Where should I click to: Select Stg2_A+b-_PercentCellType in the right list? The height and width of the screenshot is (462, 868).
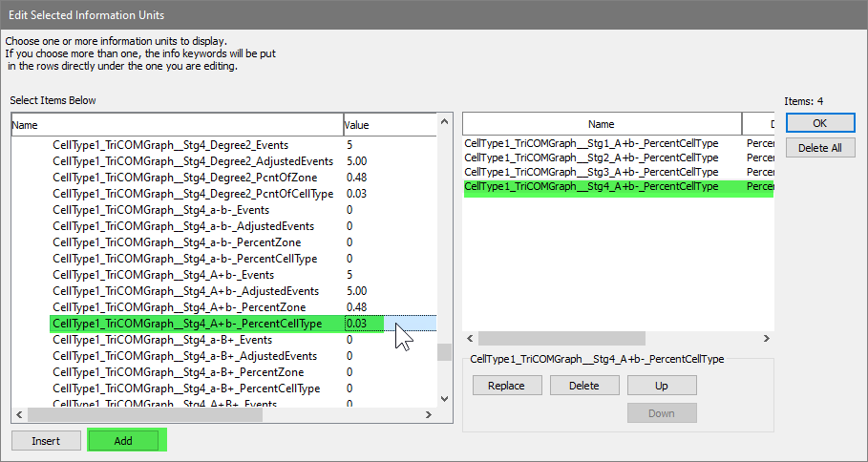(x=591, y=157)
